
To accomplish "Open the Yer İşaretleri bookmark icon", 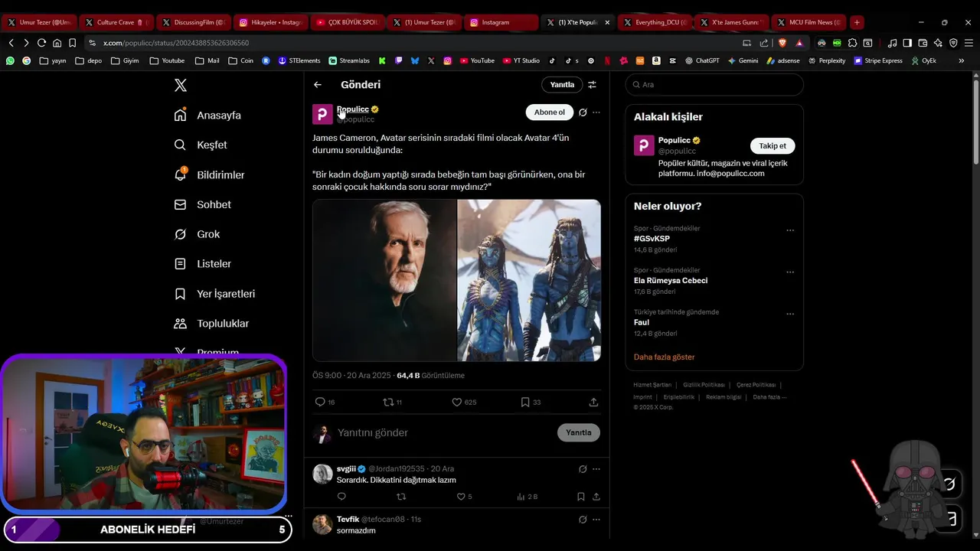I will (x=180, y=294).
